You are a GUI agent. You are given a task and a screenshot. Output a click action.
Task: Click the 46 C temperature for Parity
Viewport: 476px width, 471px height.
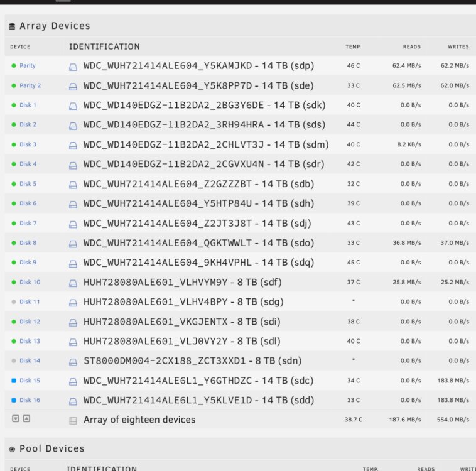(x=354, y=65)
